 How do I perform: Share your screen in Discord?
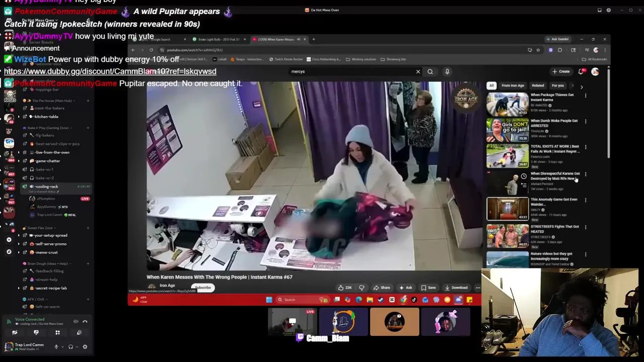[36, 332]
